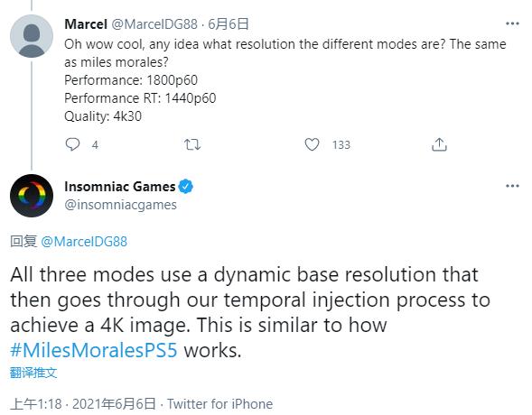
Task: Click the 翻译推文 translate tweet link
Action: [x=33, y=373]
